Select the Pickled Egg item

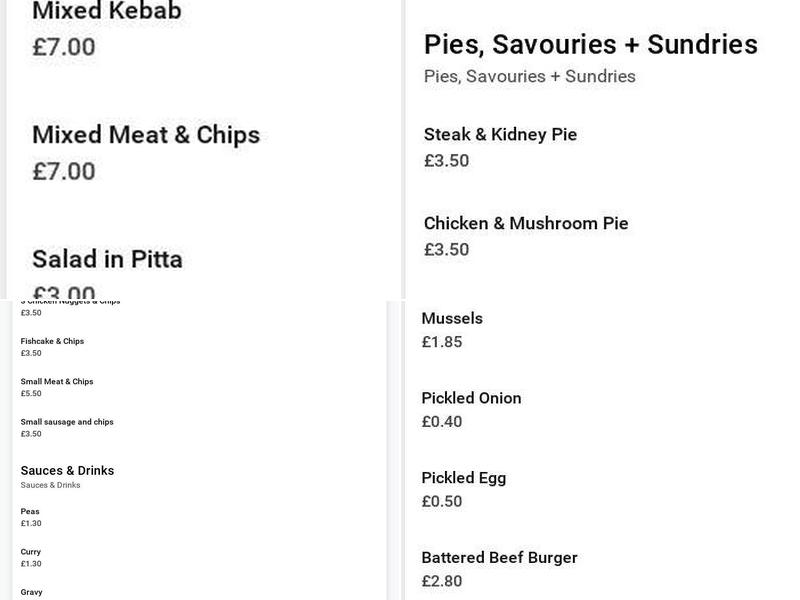pyautogui.click(x=463, y=478)
